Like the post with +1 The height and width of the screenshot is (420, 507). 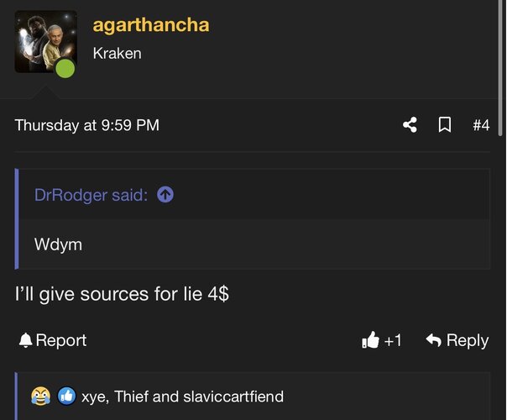382,340
